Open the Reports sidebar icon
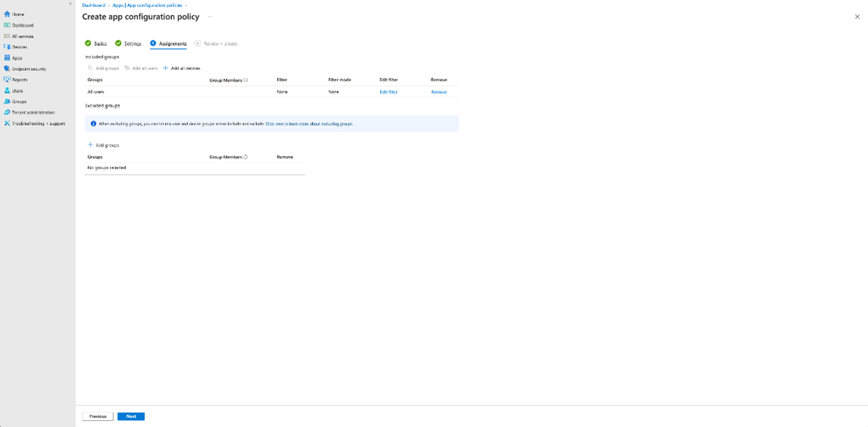This screenshot has height=427, width=868. point(7,79)
